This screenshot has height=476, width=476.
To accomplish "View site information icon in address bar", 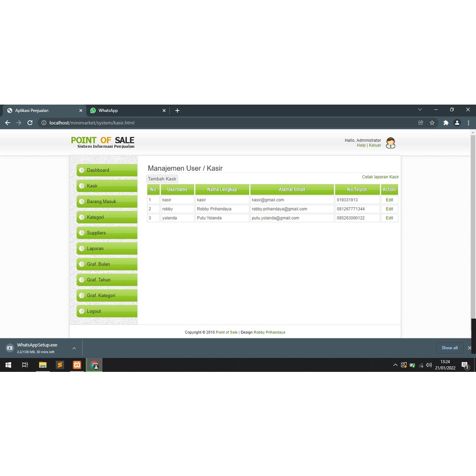I will 44,123.
